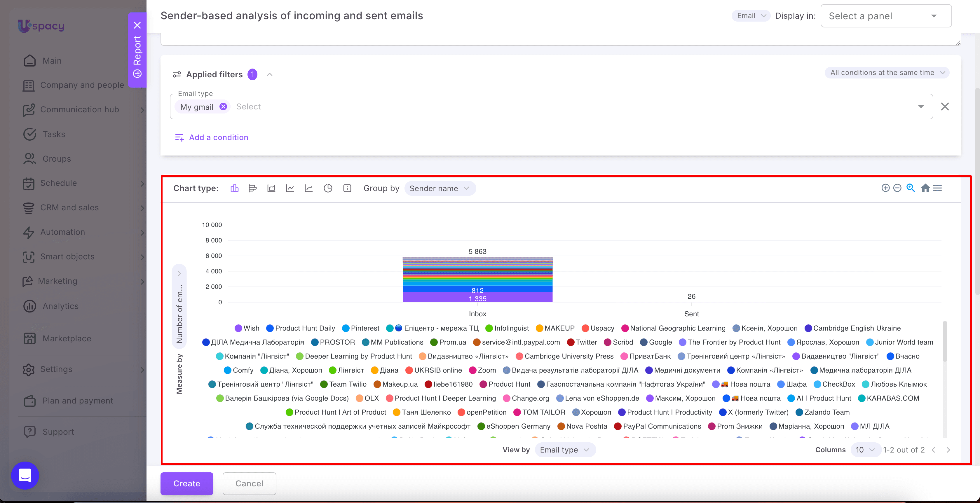Viewport: 980px width, 503px height.
Task: Select the pie chart type
Action: pos(327,188)
